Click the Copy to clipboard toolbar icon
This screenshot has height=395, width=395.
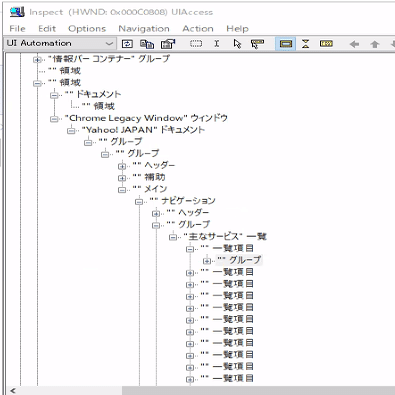pos(147,44)
